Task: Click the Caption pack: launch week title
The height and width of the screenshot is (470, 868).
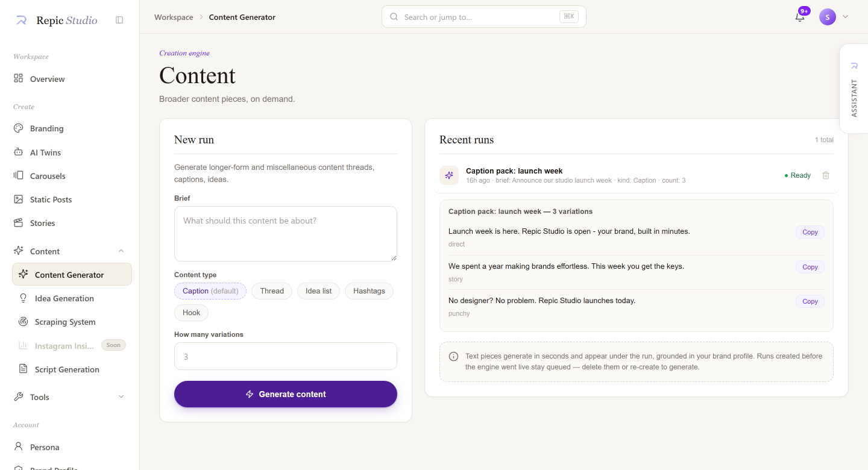Action: click(514, 171)
